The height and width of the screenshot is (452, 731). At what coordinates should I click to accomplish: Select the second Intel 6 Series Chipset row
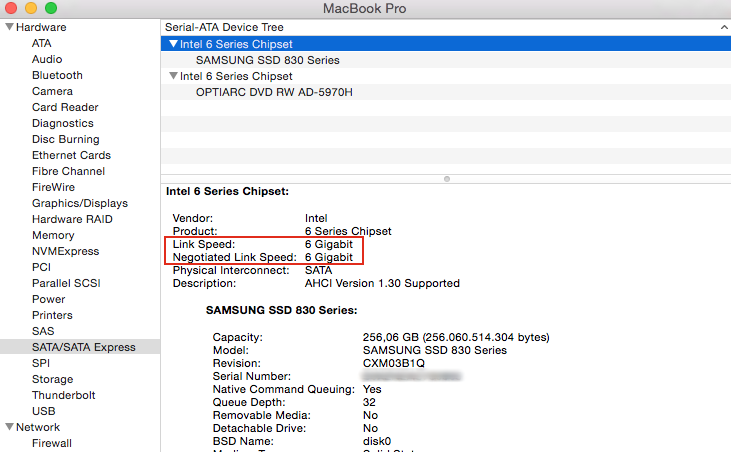pyautogui.click(x=446, y=76)
